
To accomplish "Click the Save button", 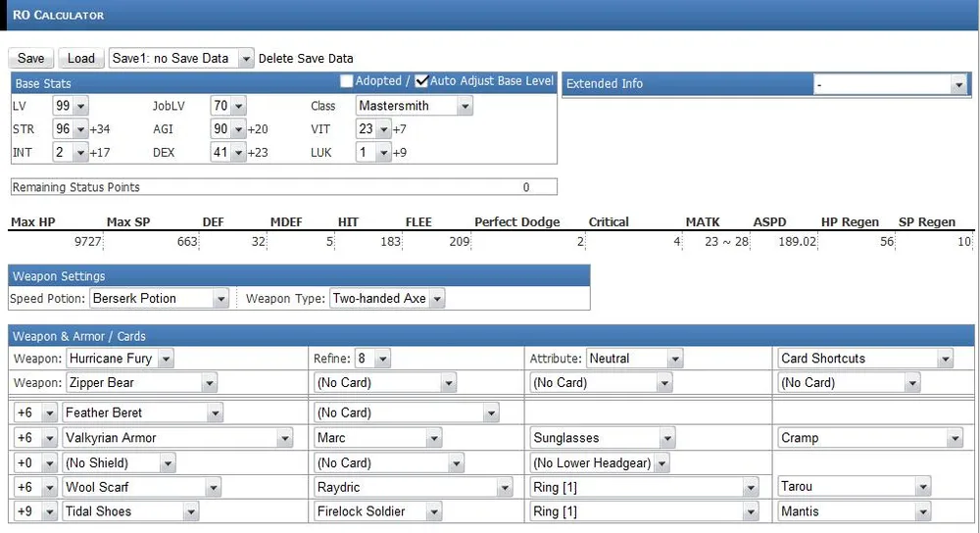I will point(30,58).
